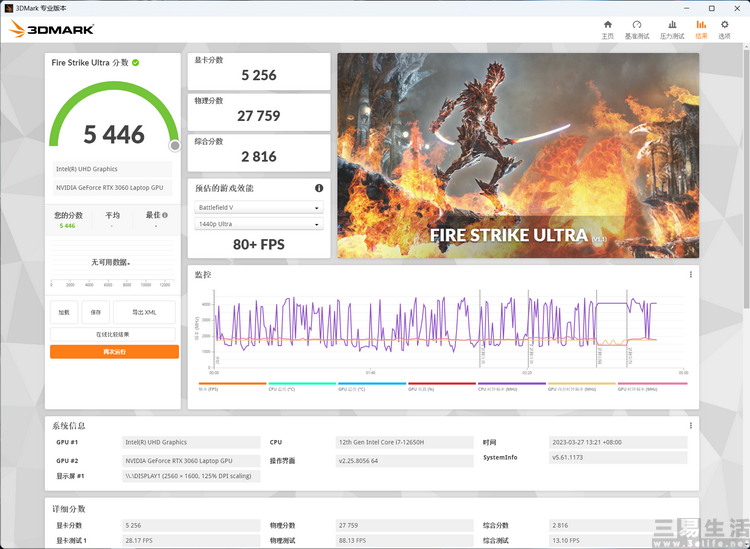Toggle the blue GPU 温度 (°C) legend
The image size is (750, 549).
pos(372,386)
